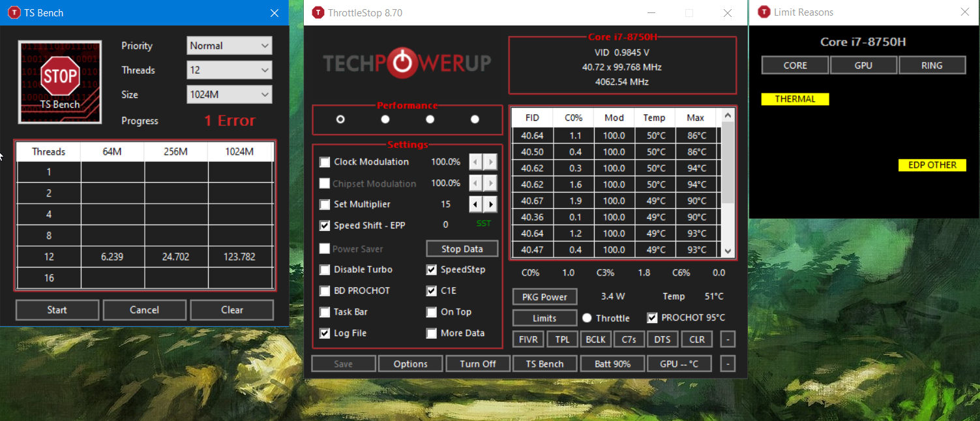Increase Set Multiplier with right arrow
Screen dimensions: 980x421
(x=490, y=204)
